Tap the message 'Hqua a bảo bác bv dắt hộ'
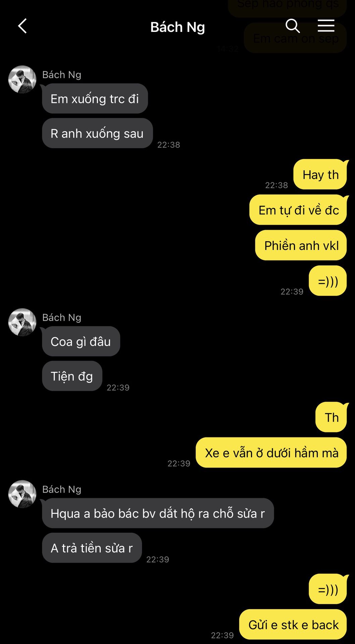 [158, 513]
